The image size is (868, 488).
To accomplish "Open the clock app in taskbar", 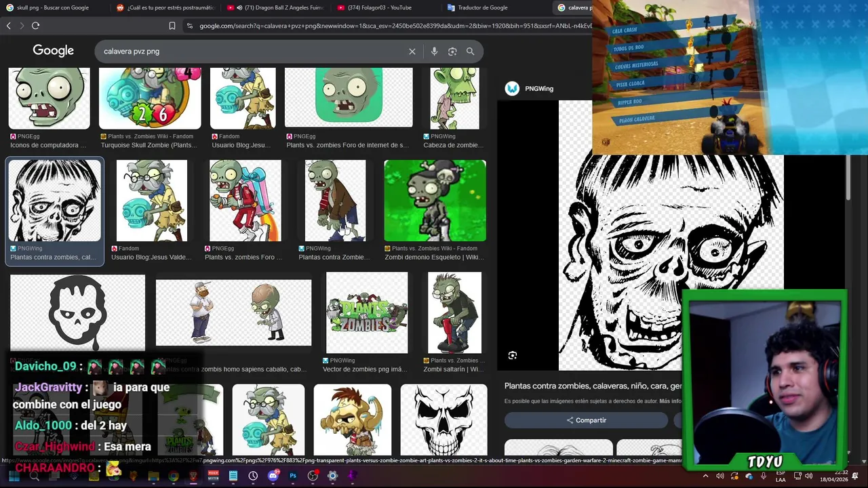I will point(253,476).
